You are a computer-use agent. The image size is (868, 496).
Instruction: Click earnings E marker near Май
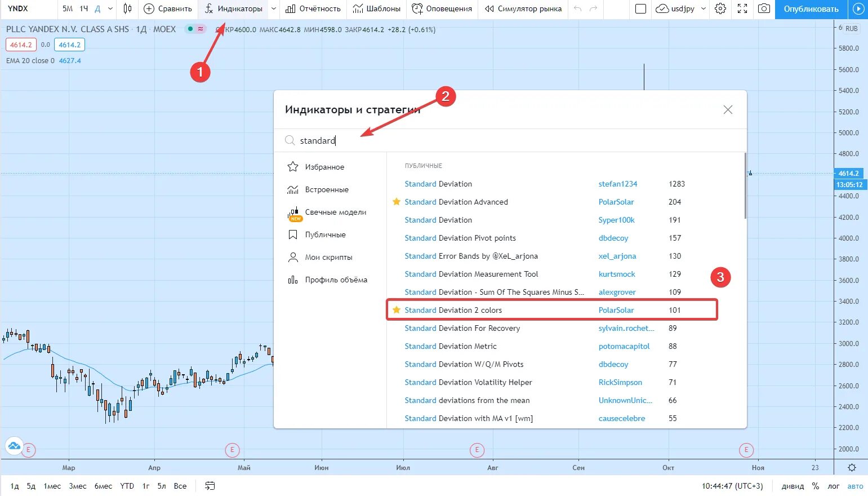pyautogui.click(x=232, y=450)
